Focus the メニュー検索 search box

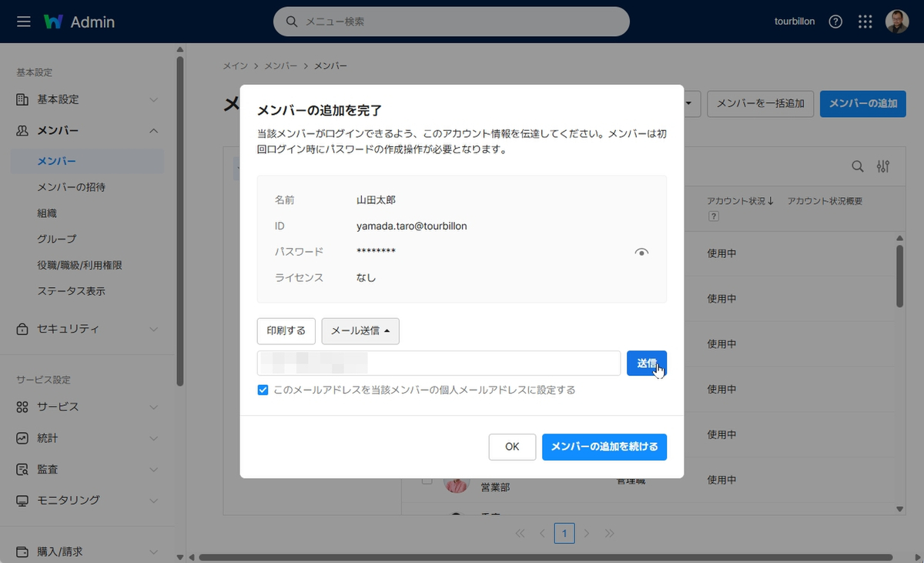click(451, 22)
